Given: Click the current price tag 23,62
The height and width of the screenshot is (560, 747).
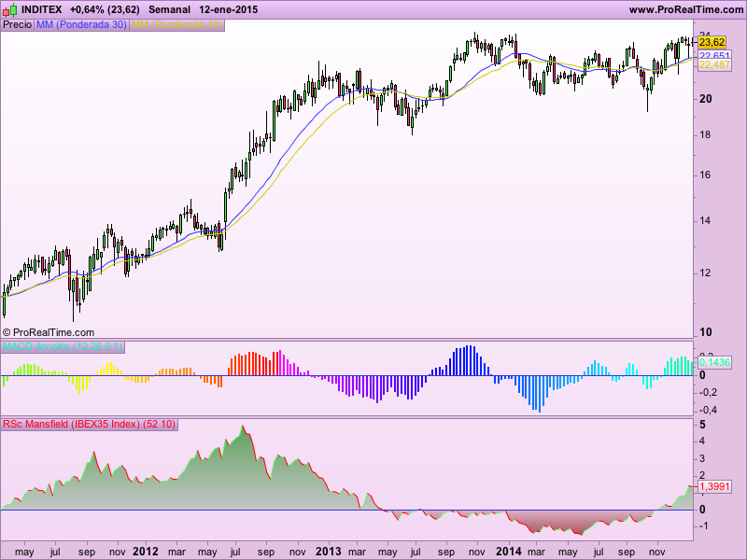Looking at the screenshot, I should [x=712, y=42].
